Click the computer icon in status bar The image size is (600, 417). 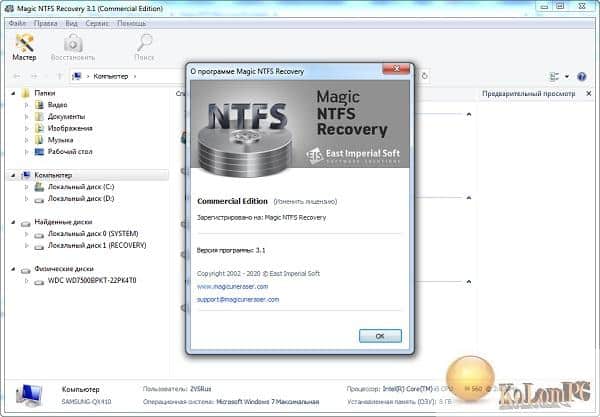(x=29, y=396)
